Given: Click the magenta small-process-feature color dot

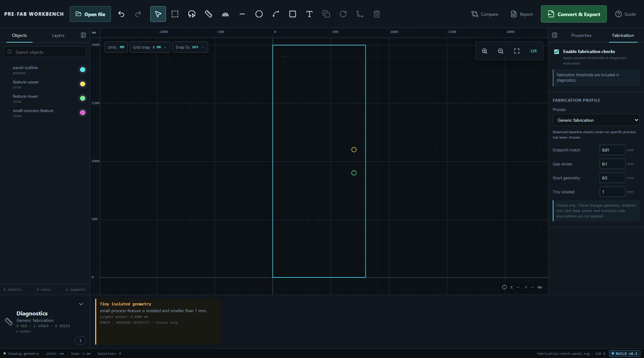Looking at the screenshot, I should [83, 113].
